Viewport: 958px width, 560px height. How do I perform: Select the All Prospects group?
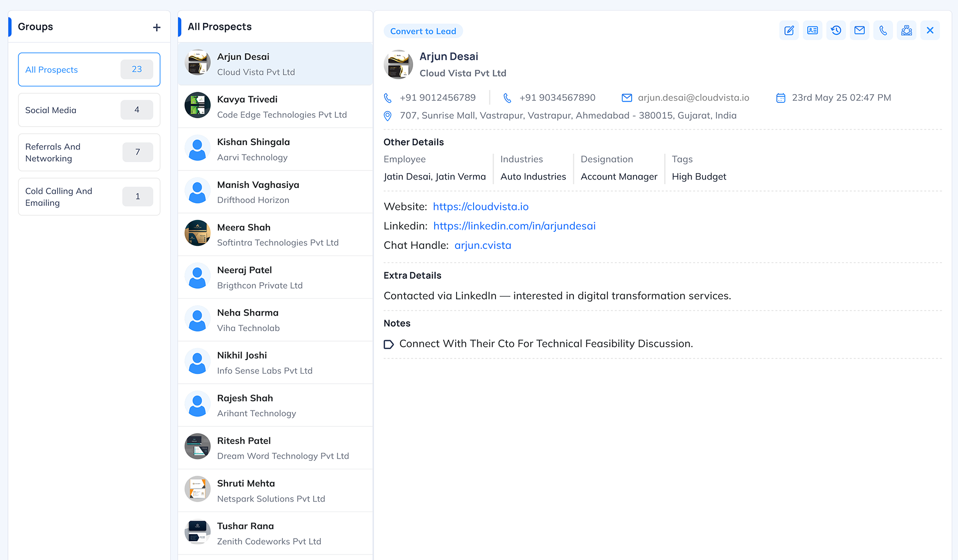[89, 70]
